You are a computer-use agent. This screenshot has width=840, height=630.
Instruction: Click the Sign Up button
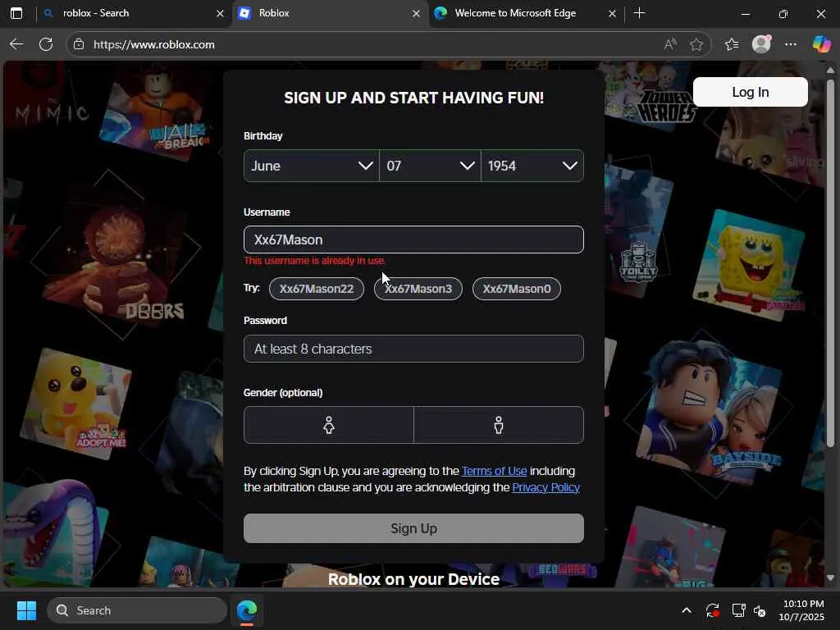click(413, 528)
